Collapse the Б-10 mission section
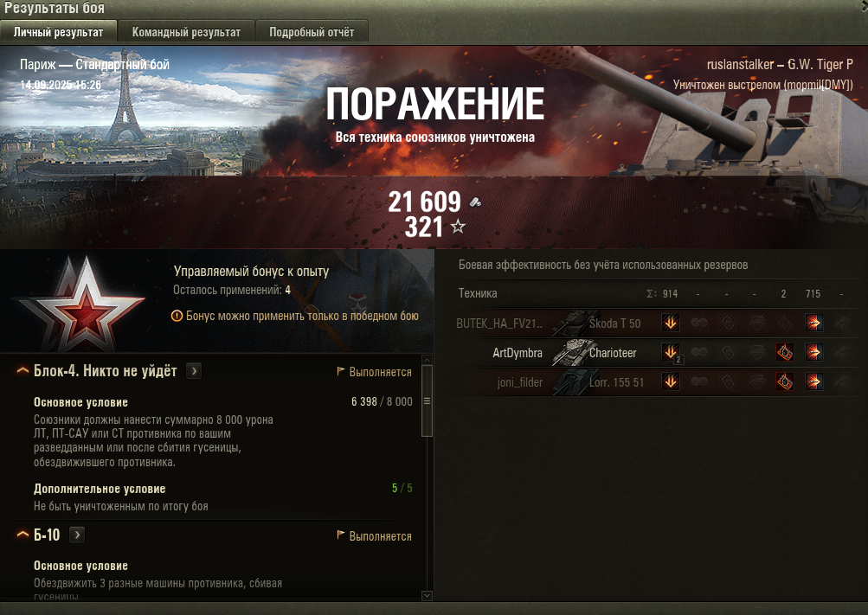The height and width of the screenshot is (615, 868). (23, 535)
